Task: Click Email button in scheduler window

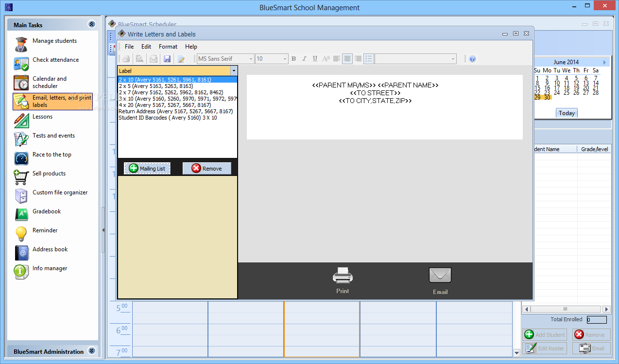Action: click(591, 348)
